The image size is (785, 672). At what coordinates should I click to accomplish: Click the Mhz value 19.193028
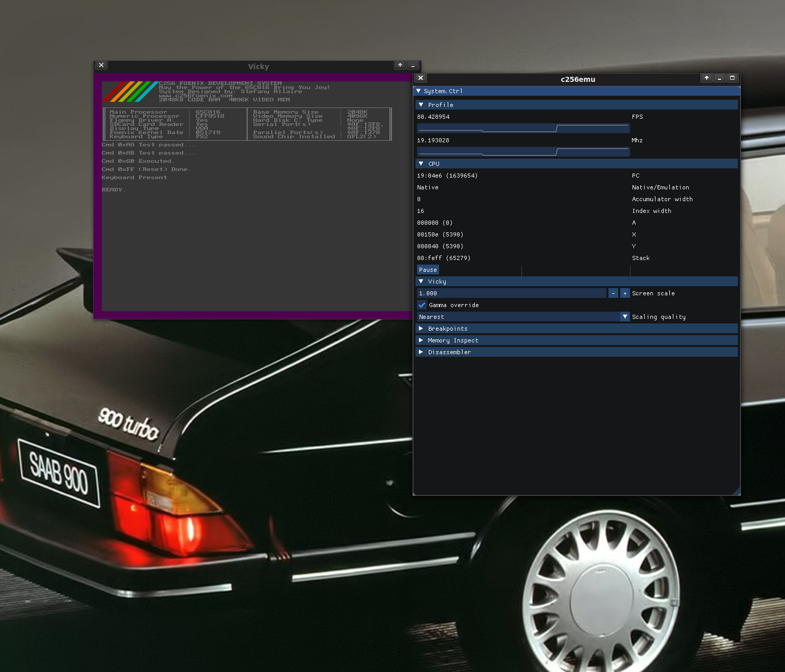click(x=433, y=140)
